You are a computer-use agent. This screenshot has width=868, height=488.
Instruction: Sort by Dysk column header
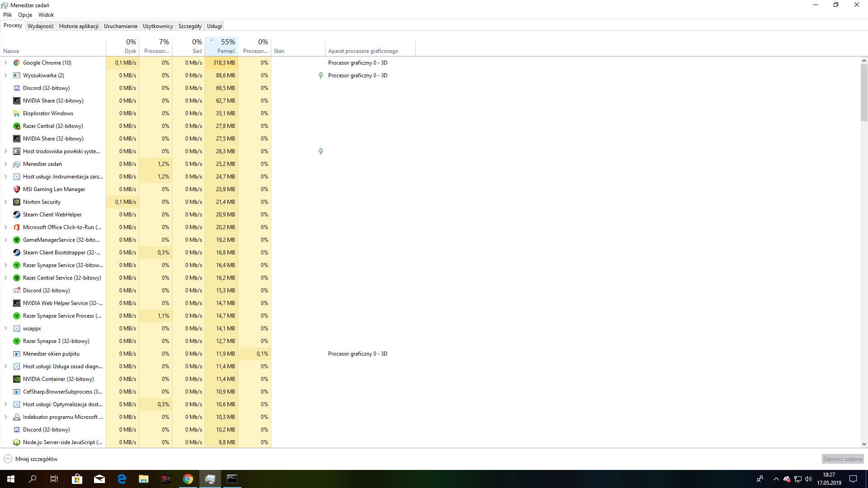pyautogui.click(x=123, y=46)
